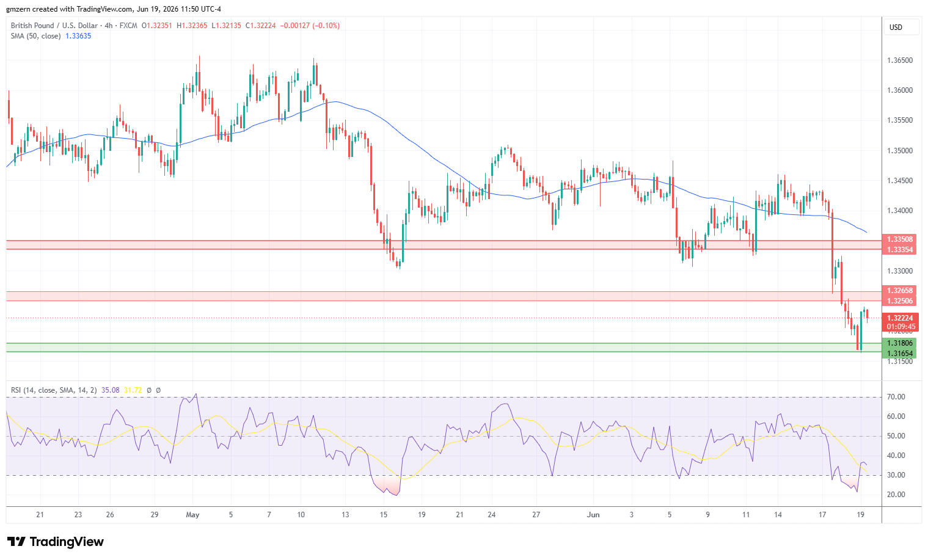Image resolution: width=928 pixels, height=560 pixels.
Task: Click the current price label 1.32224 on axis
Action: [x=900, y=318]
